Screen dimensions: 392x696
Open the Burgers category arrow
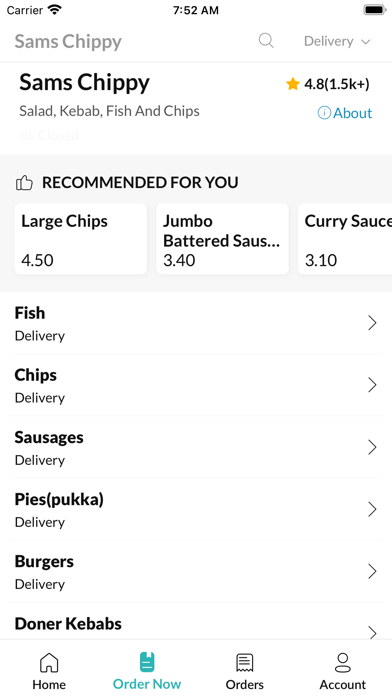click(372, 571)
